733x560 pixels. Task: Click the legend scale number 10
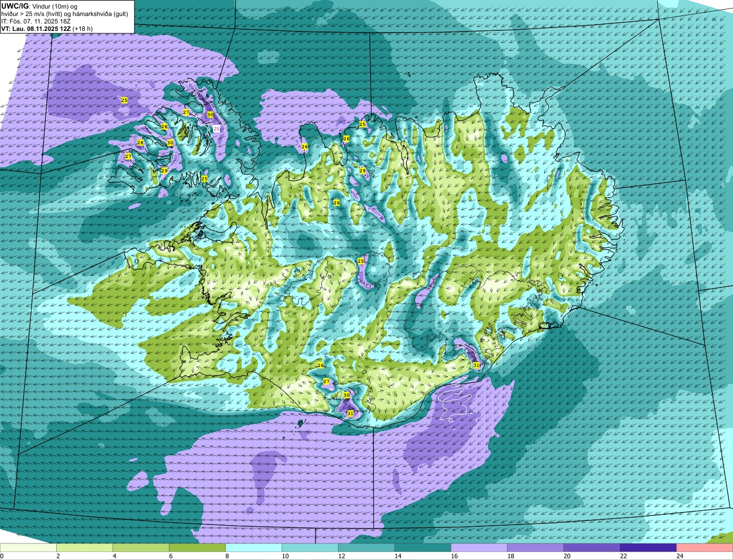[x=285, y=556]
